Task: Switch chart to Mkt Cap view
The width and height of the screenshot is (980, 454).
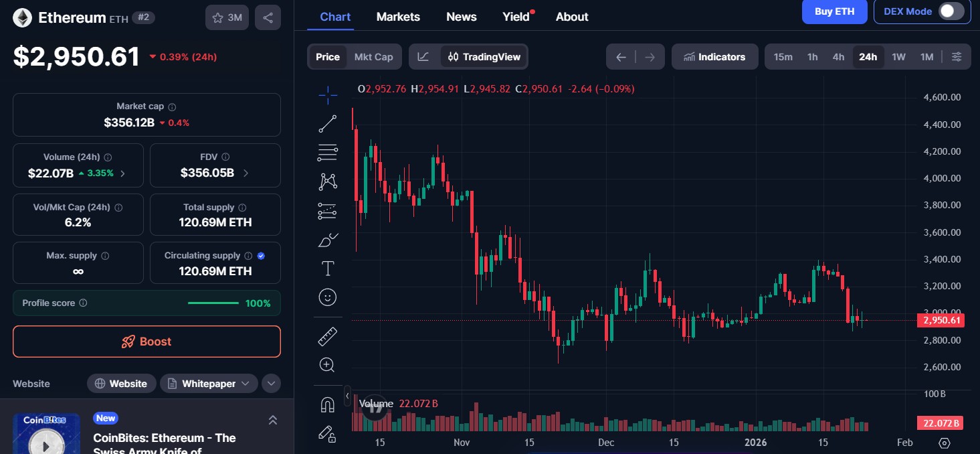Action: click(373, 57)
